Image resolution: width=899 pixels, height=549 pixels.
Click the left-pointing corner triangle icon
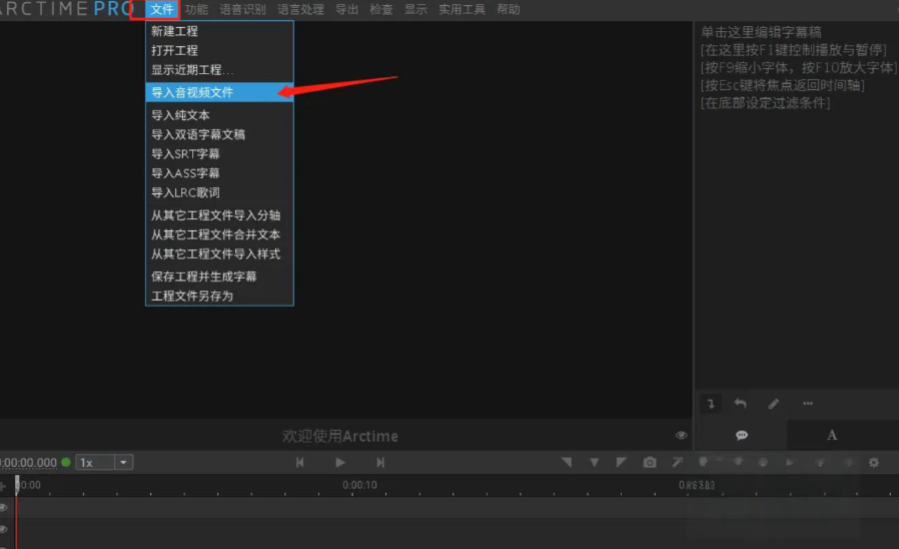tap(566, 462)
